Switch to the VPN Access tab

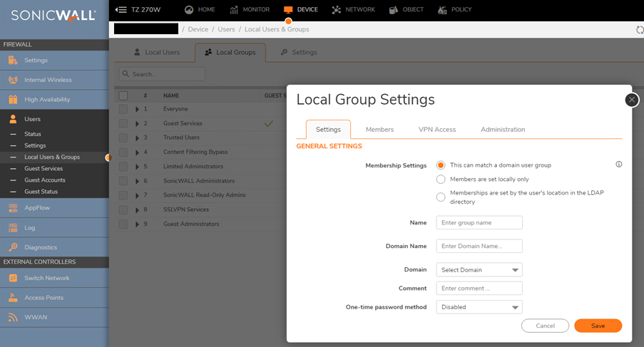(436, 130)
